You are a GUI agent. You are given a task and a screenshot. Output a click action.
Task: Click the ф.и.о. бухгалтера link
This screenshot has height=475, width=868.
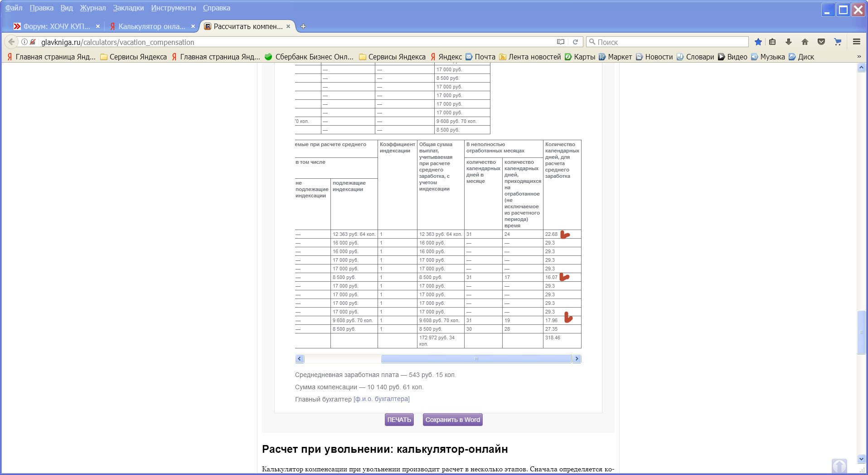[x=381, y=399]
